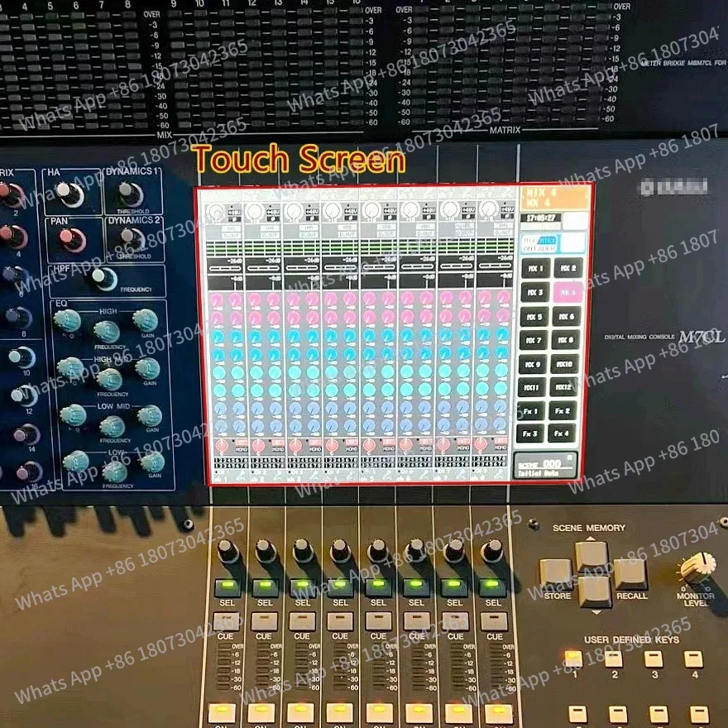Tap channel 5 head amp gain knob on screen
Screen dimensions: 728x728
pyautogui.click(x=371, y=210)
